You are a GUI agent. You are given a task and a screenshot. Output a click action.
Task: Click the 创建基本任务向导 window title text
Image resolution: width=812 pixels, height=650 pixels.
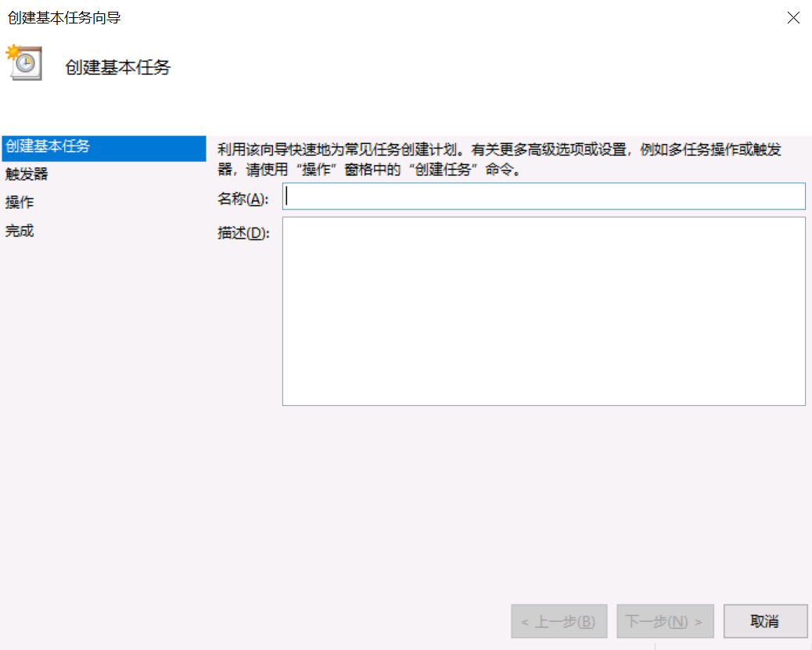click(64, 18)
